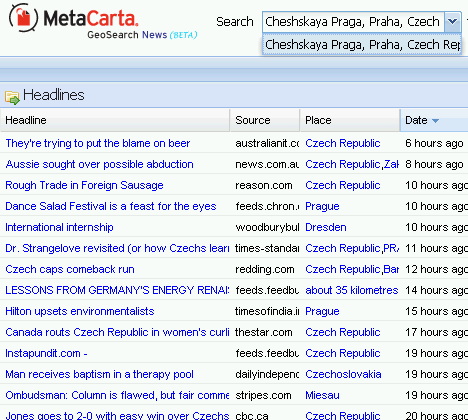Click the GeoSearch News (BETA) text

click(x=142, y=35)
